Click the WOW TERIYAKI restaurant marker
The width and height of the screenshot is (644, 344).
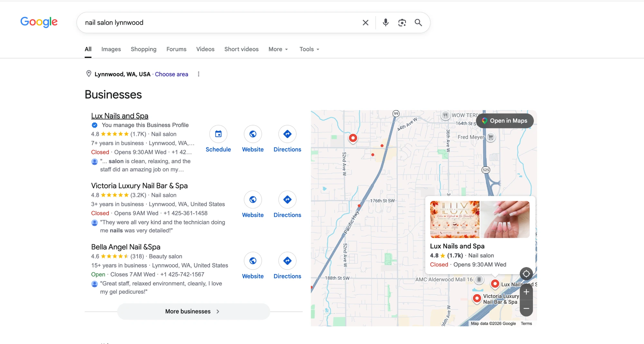[x=445, y=115]
